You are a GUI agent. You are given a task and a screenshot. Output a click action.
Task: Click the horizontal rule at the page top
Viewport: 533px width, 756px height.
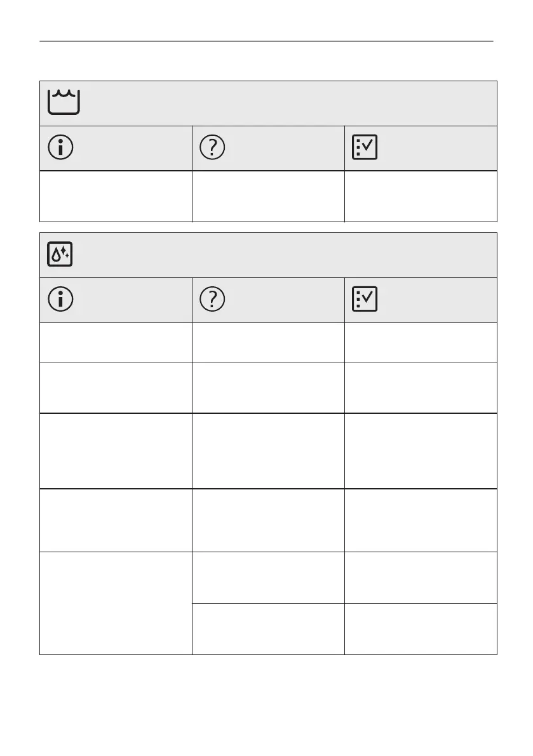(x=266, y=42)
